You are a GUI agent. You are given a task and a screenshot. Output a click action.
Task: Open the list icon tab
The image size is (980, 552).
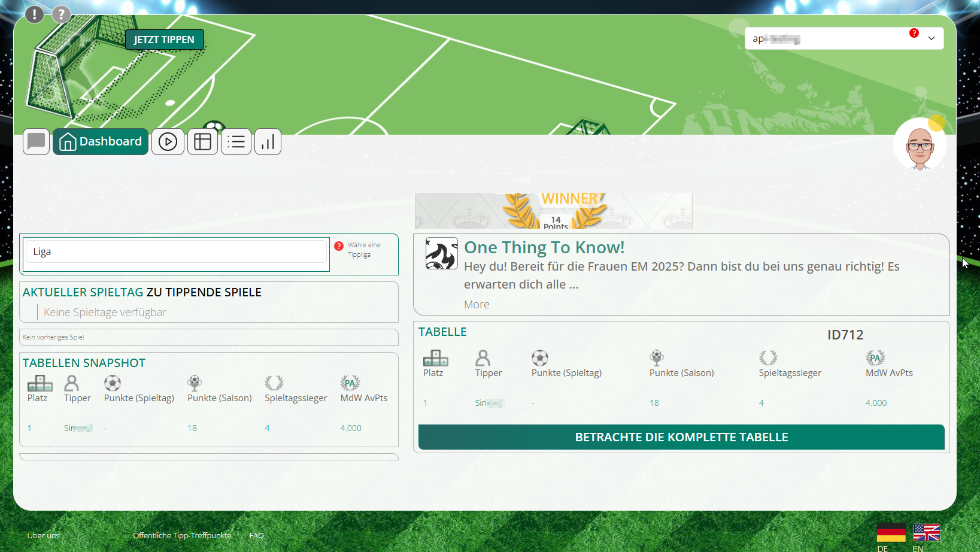coord(236,142)
